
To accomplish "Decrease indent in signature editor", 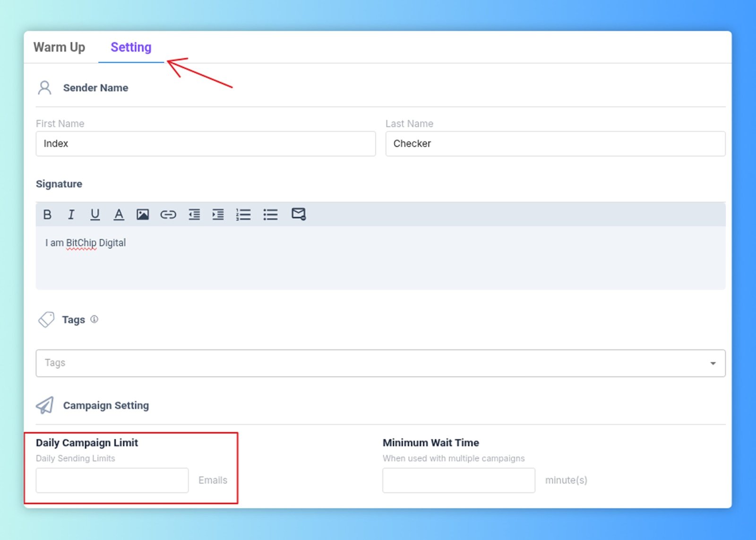I will click(x=194, y=215).
